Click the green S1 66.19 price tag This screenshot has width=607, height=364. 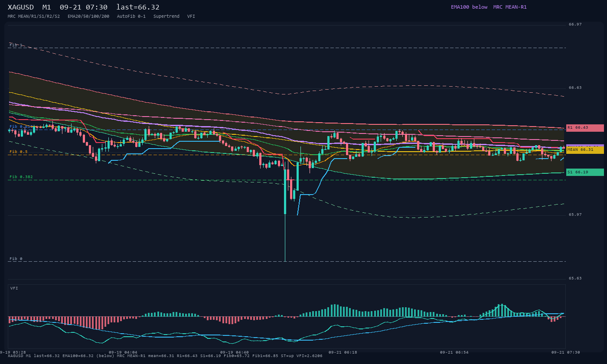click(585, 172)
